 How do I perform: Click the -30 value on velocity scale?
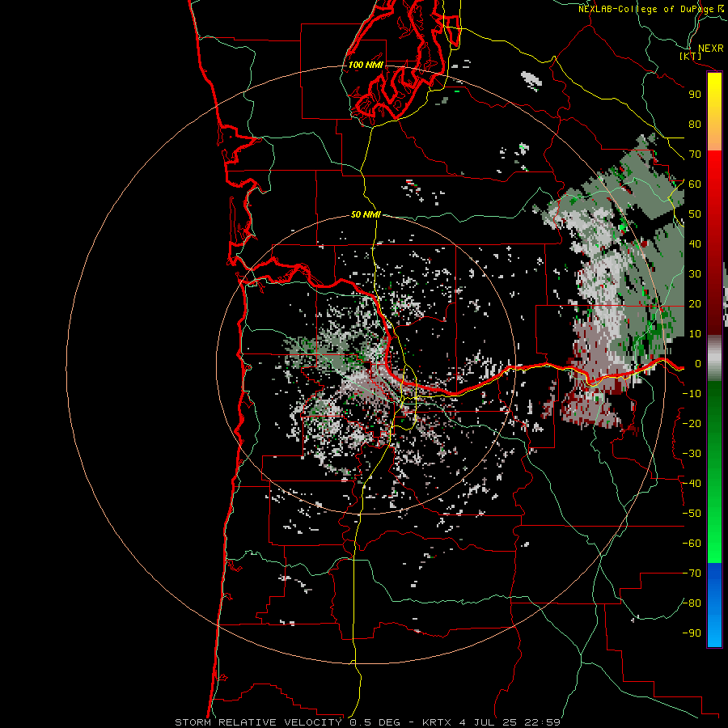[x=692, y=454]
